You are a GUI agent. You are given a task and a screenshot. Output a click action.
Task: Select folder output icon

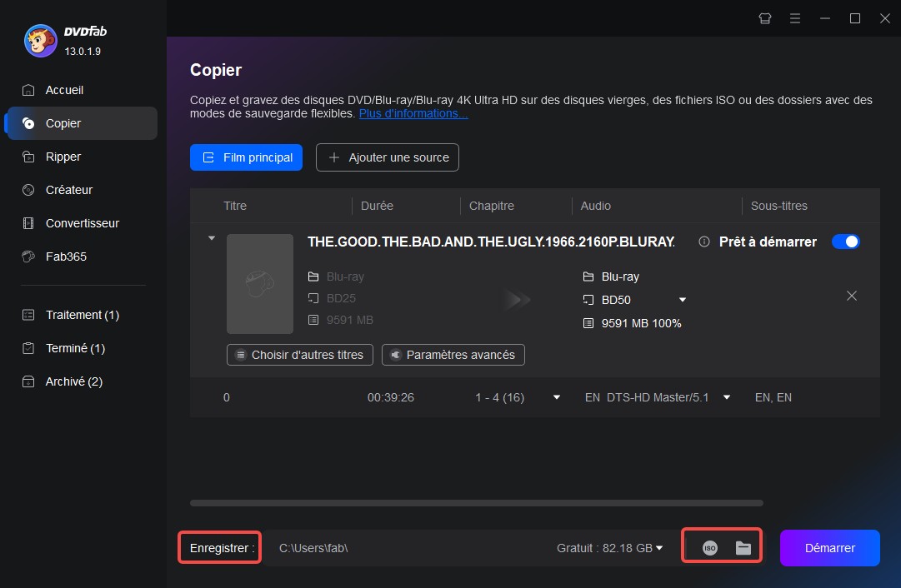click(743, 548)
